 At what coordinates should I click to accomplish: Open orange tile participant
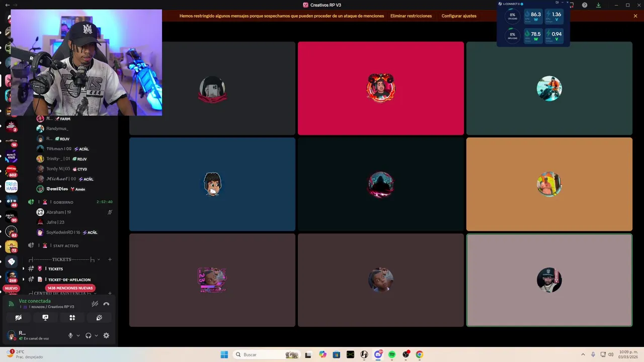point(549,184)
